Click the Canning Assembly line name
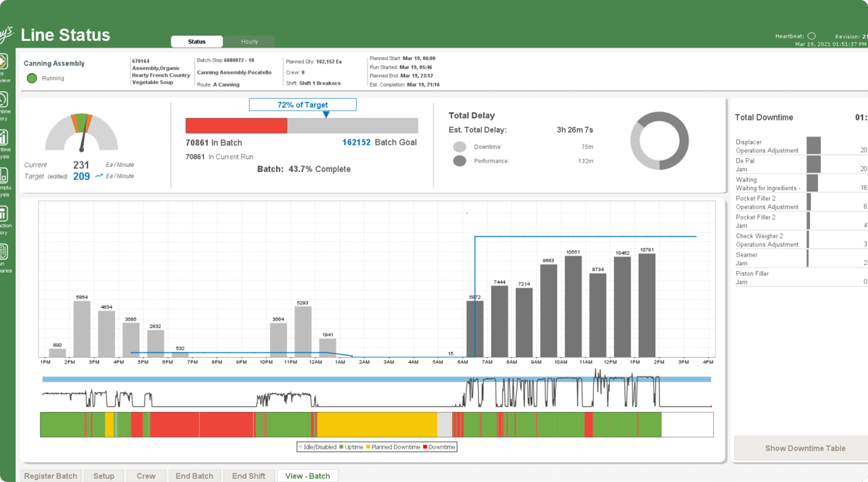This screenshot has width=868, height=482. (x=54, y=64)
